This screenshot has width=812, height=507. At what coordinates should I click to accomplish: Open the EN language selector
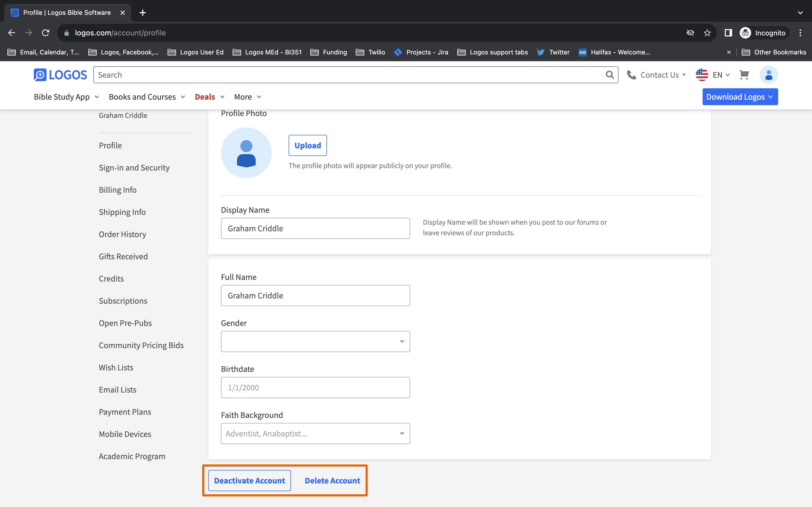coord(721,75)
